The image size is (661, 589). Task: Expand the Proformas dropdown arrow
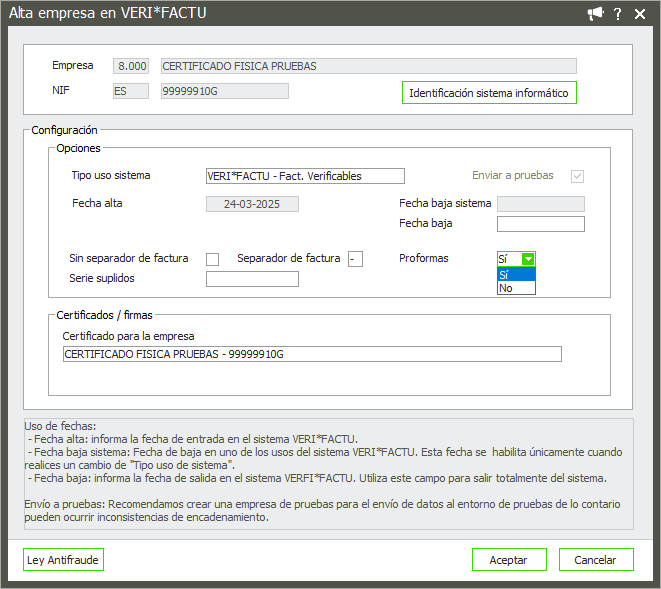(x=528, y=259)
